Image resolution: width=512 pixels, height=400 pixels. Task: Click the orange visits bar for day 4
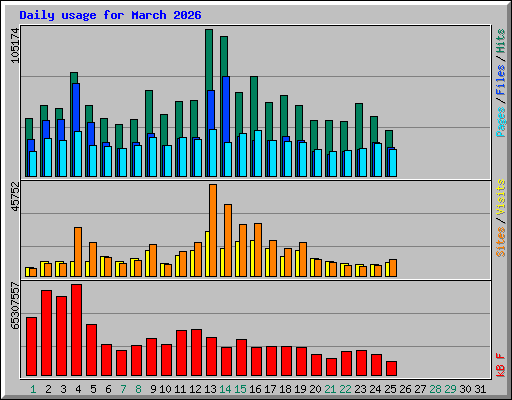click(78, 252)
